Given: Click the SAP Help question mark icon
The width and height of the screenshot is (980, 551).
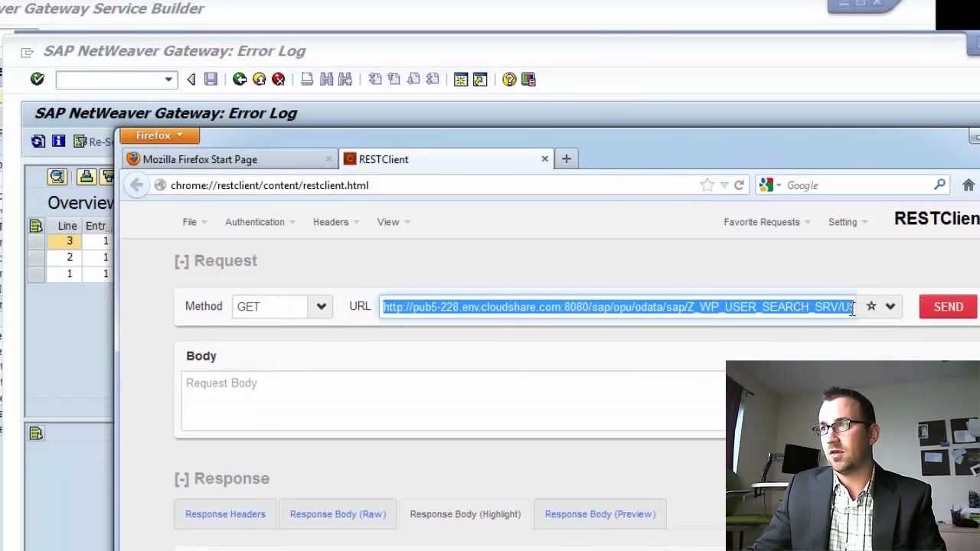Looking at the screenshot, I should (509, 79).
